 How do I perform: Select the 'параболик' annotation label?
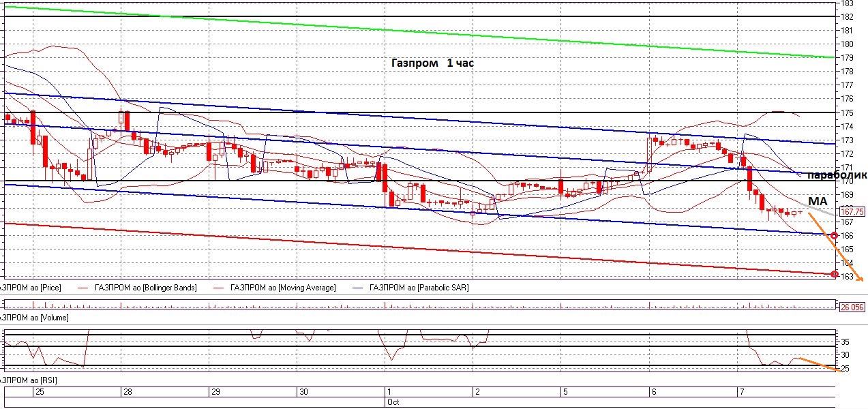[837, 175]
